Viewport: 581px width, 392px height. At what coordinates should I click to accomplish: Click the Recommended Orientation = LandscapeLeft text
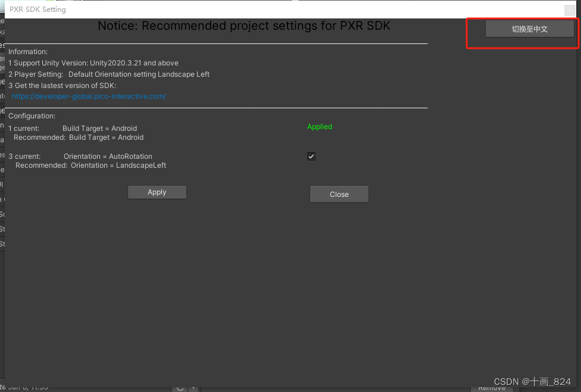(x=90, y=165)
